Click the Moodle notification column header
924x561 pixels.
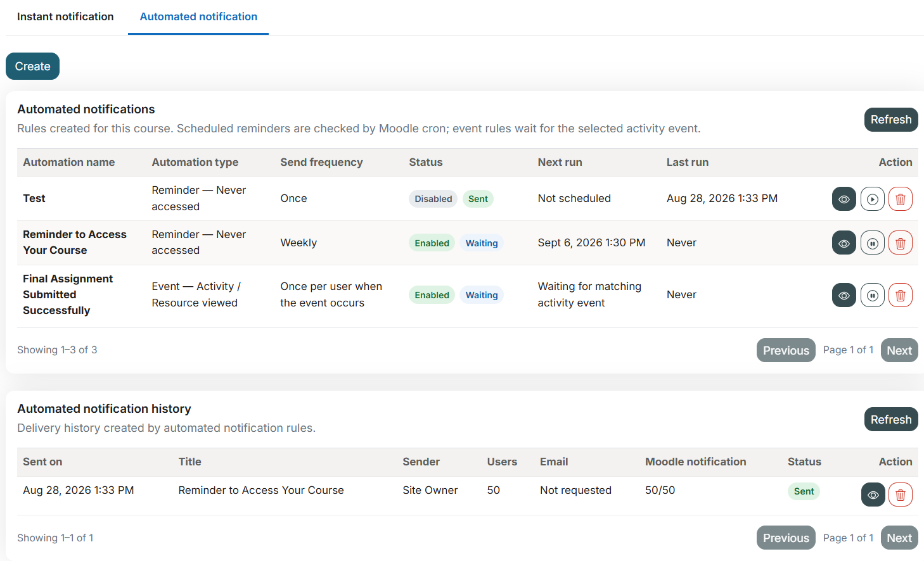(695, 462)
